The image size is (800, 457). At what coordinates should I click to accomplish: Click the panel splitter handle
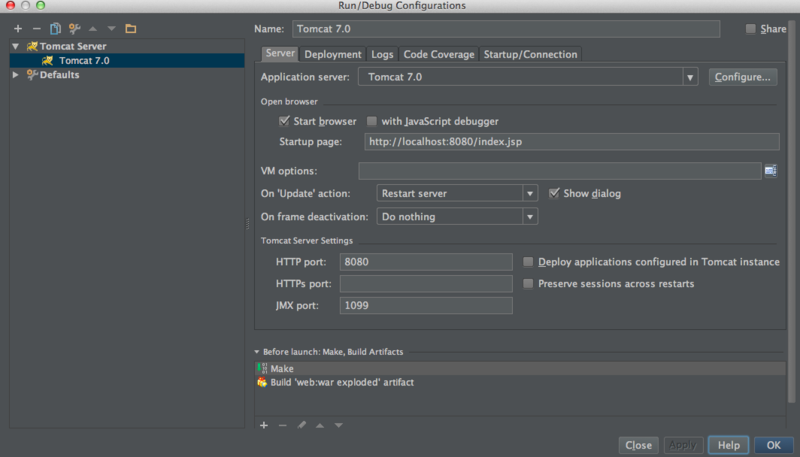248,223
